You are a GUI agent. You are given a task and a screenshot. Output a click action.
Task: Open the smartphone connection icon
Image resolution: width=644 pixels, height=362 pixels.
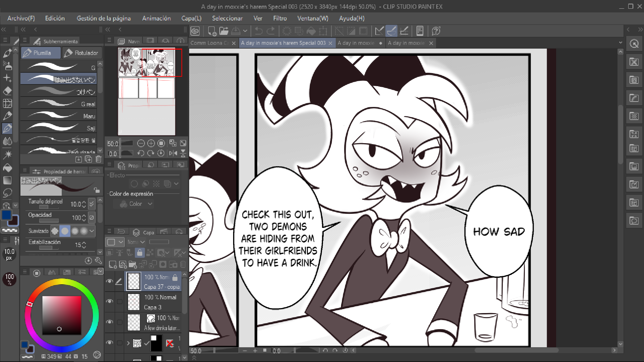point(420,31)
